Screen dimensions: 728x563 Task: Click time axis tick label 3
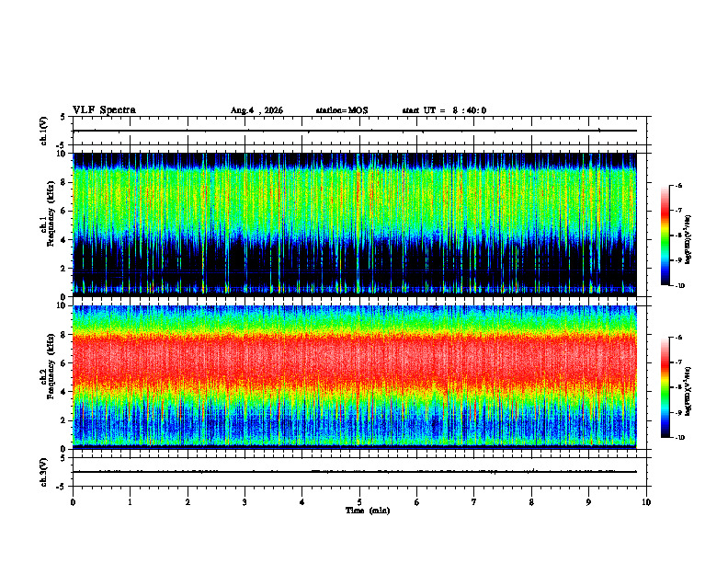(245, 502)
